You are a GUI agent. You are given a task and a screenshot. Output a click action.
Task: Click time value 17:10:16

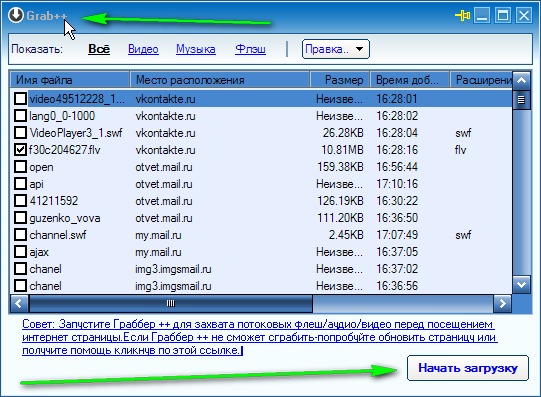click(397, 183)
